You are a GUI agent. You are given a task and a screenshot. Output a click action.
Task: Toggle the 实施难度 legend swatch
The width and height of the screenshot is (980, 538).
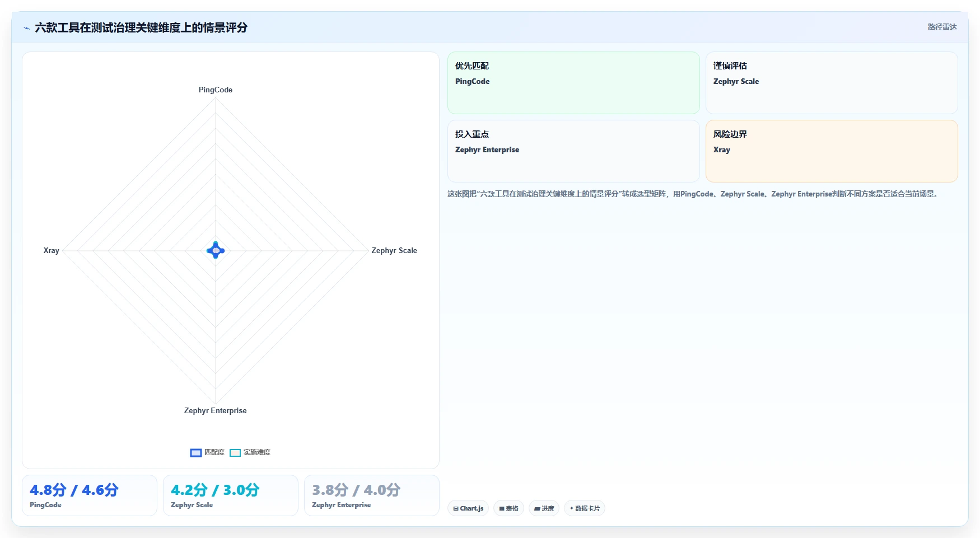pyautogui.click(x=235, y=452)
